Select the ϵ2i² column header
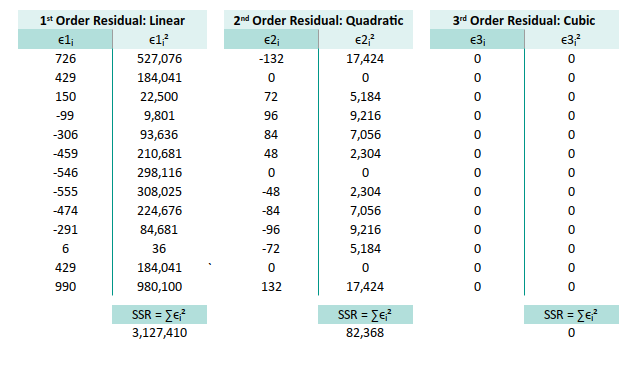This screenshot has width=643, height=372. [365, 40]
